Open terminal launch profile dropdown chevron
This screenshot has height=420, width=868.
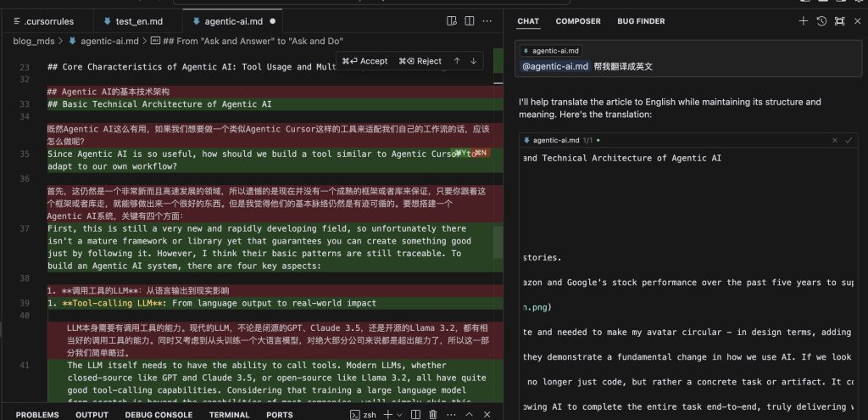[x=400, y=414]
